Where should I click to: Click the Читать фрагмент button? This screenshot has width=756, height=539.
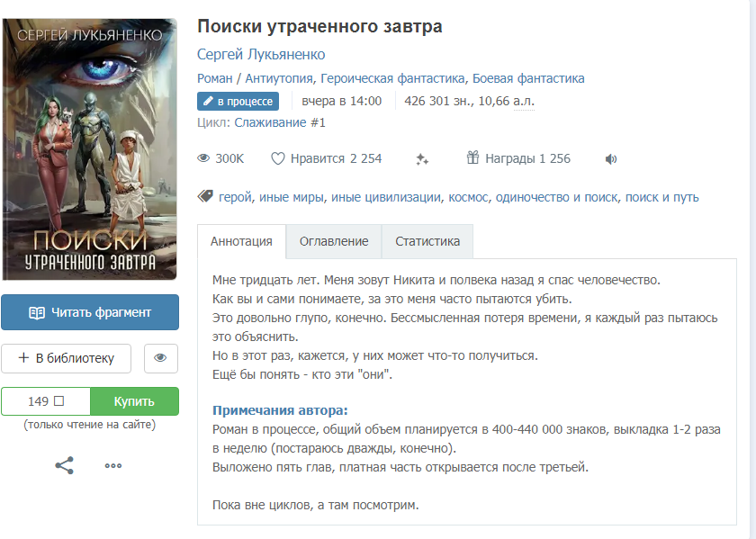pos(90,312)
